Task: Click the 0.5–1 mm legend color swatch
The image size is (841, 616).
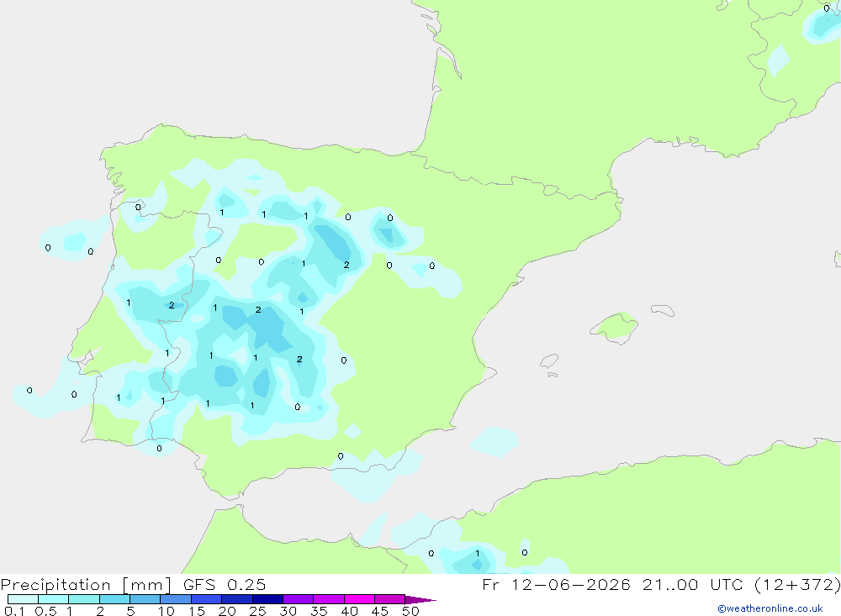Action: pos(54,599)
